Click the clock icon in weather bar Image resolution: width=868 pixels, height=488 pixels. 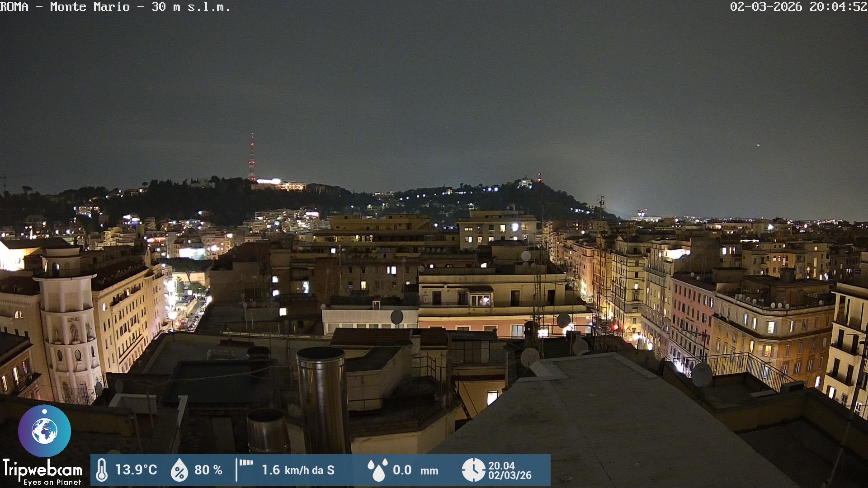[x=473, y=470]
